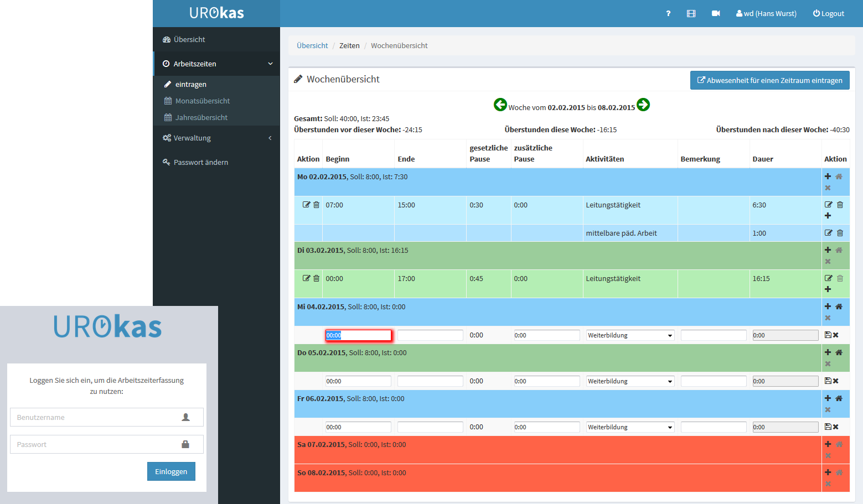Discard the Friday entry row with X icon
863x504 pixels.
(836, 427)
